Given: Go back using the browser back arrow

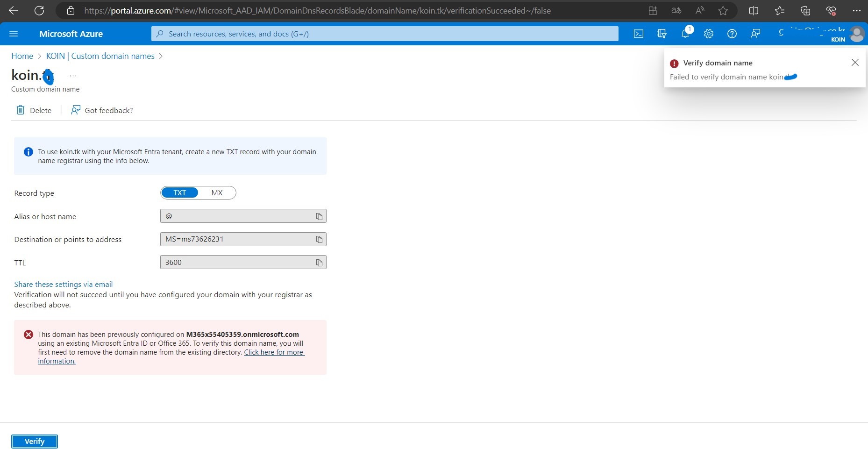Looking at the screenshot, I should (x=14, y=10).
